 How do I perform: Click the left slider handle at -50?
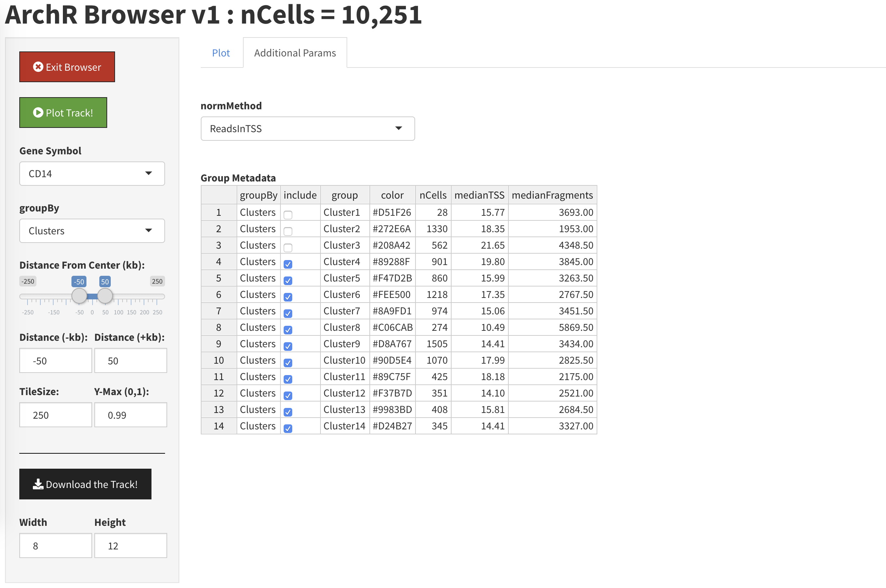(79, 296)
